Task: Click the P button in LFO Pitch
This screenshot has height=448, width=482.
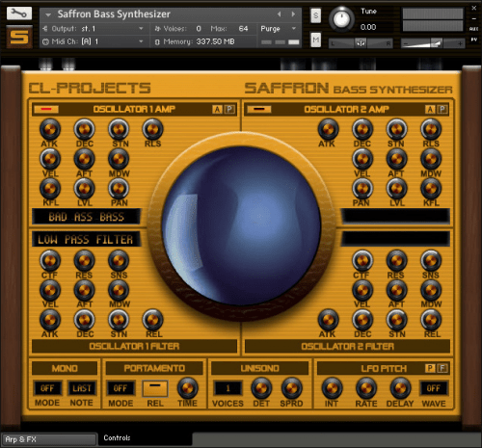Action: tap(430, 368)
